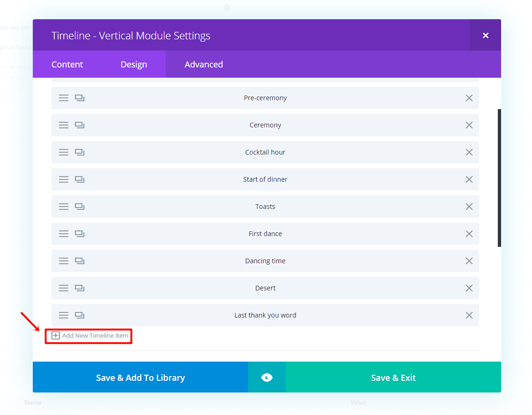Delete the Last thank you word item

click(469, 315)
